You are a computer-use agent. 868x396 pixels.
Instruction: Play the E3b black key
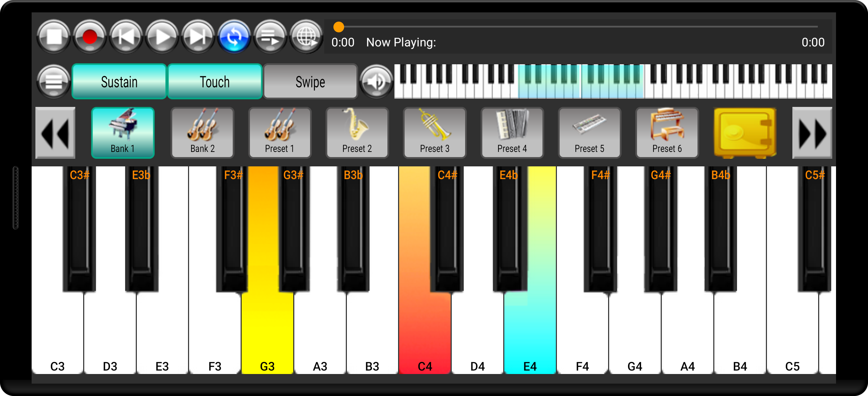pyautogui.click(x=142, y=229)
